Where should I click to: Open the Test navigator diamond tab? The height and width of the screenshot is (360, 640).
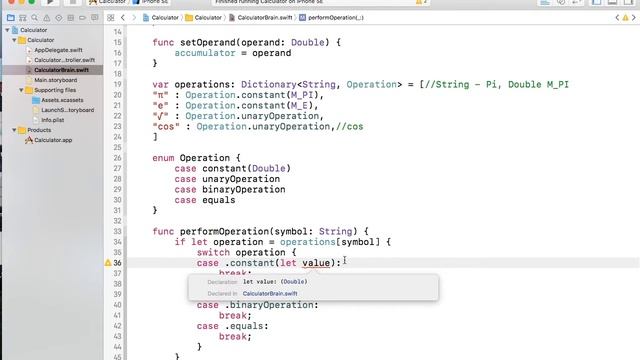coord(59,18)
